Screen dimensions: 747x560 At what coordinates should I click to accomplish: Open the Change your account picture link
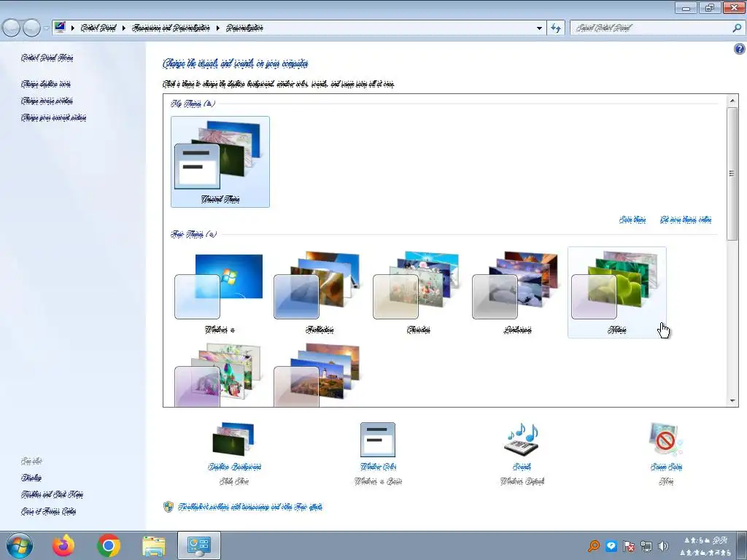tap(53, 117)
